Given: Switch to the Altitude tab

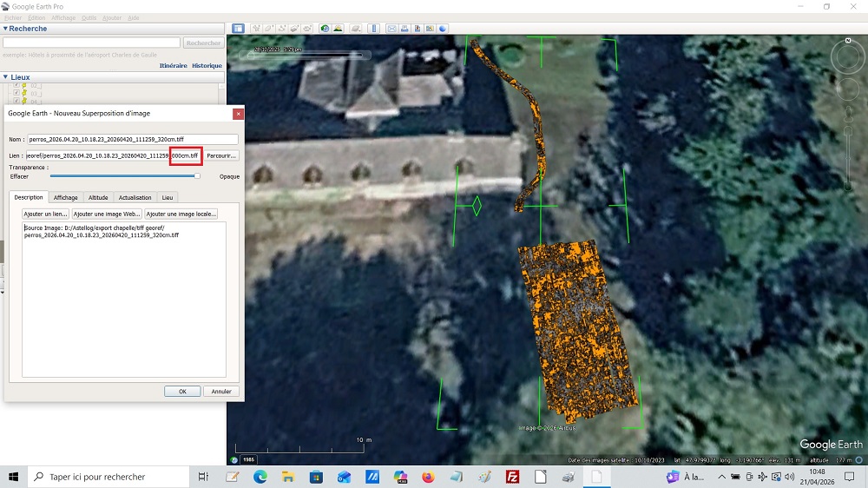Looking at the screenshot, I should [x=98, y=198].
